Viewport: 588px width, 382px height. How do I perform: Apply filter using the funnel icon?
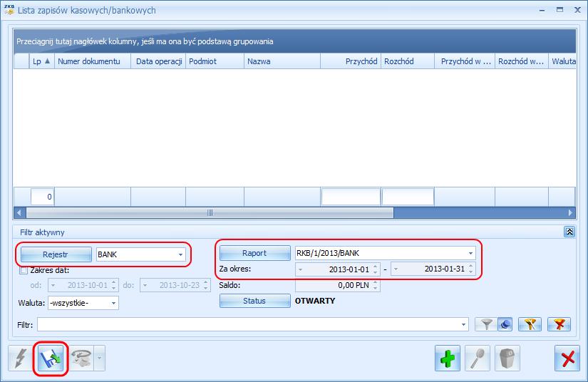coord(486,324)
